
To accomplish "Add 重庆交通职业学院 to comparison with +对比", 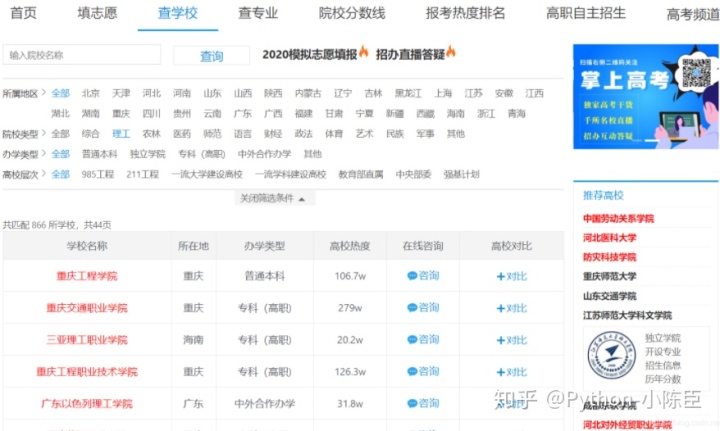I will [x=512, y=308].
